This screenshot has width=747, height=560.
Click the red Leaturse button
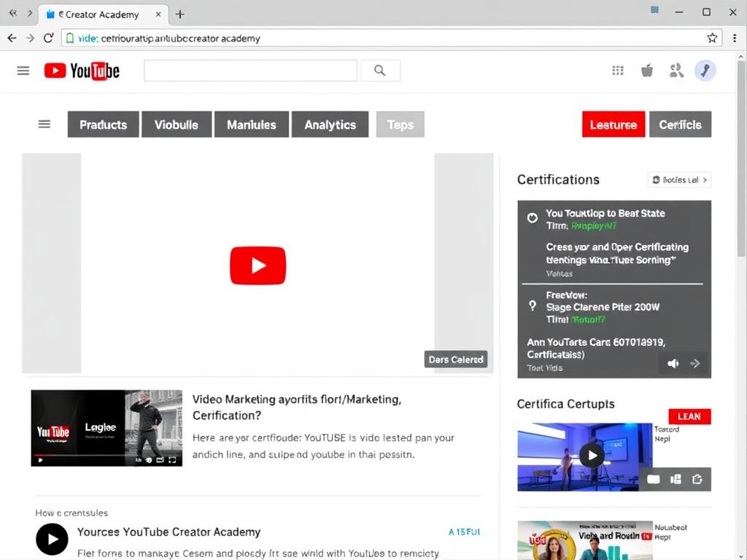[x=614, y=124]
